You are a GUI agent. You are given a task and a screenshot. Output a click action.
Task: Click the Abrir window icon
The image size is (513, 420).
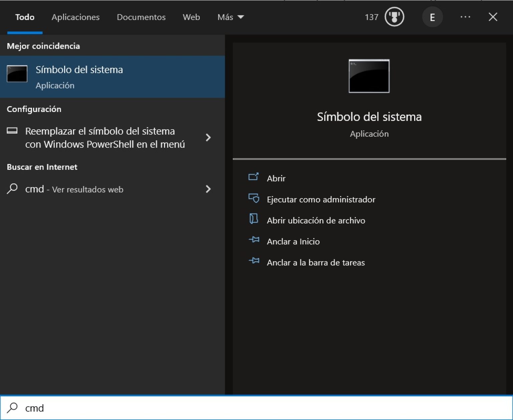coord(254,177)
